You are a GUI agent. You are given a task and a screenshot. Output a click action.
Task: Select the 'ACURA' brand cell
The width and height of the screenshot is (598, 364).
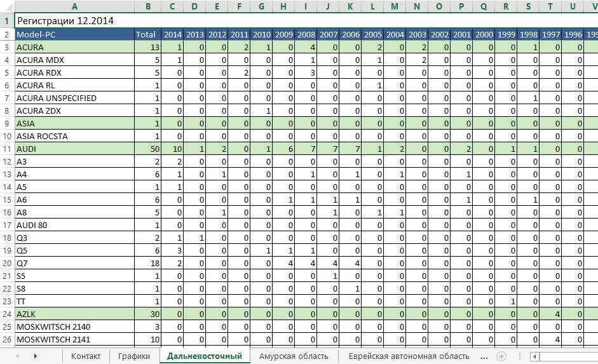(x=74, y=47)
